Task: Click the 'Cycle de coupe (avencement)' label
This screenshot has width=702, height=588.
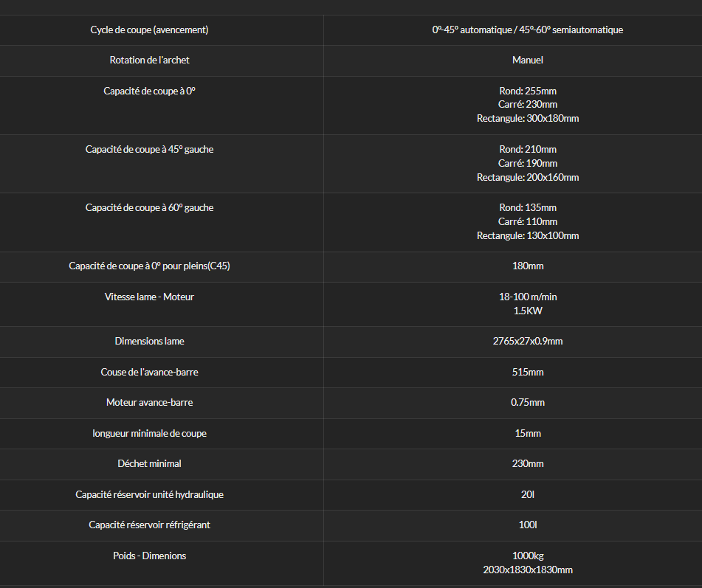Action: [x=149, y=30]
